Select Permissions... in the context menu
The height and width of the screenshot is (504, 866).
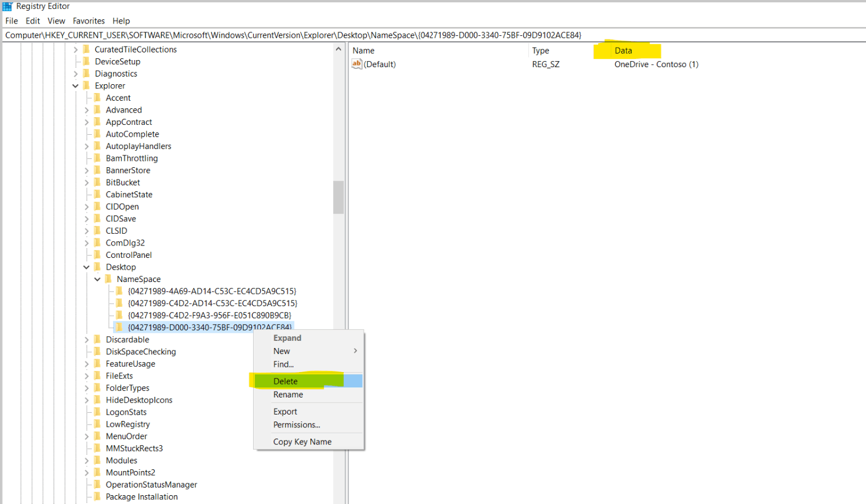pos(296,425)
